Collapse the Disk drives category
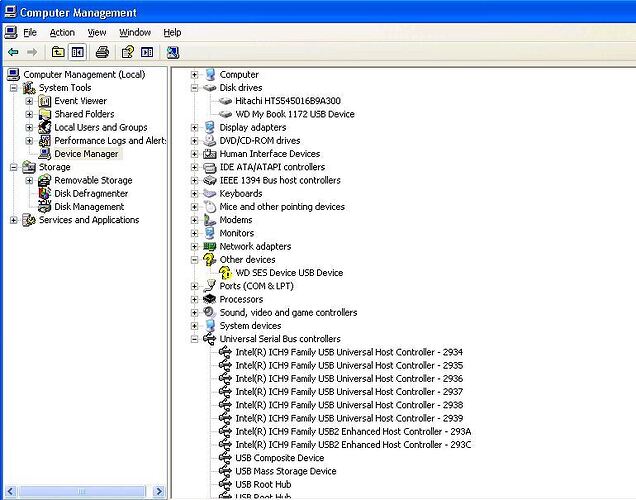636x500 pixels. (194, 88)
